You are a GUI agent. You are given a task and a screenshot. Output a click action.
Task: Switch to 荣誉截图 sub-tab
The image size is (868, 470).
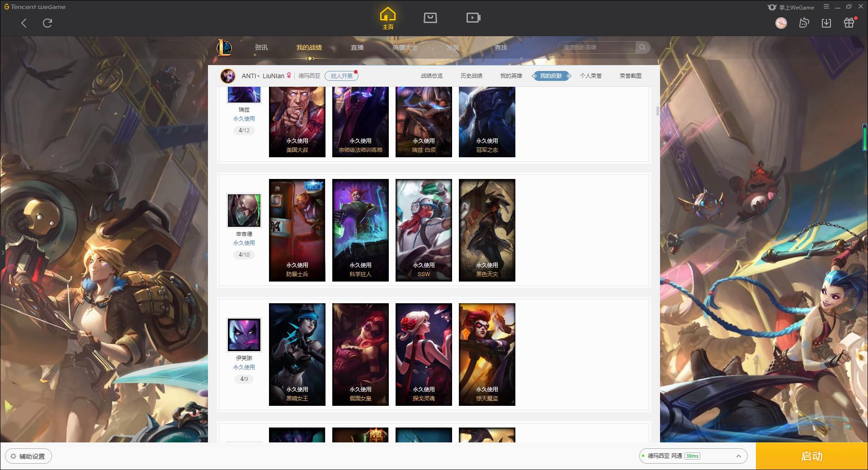point(631,76)
